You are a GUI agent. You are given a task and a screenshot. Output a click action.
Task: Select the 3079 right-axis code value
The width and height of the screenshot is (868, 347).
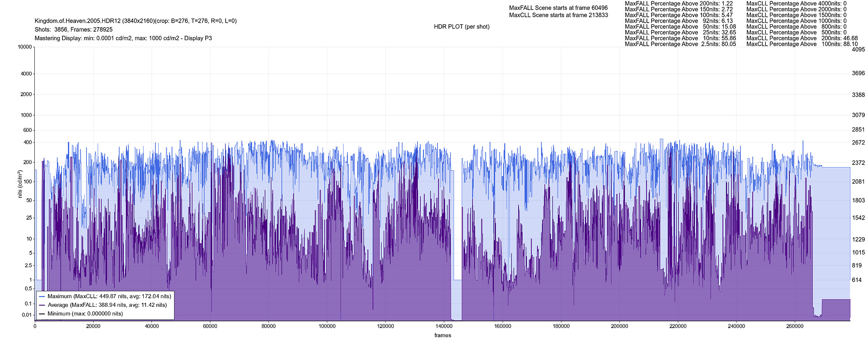(858, 115)
